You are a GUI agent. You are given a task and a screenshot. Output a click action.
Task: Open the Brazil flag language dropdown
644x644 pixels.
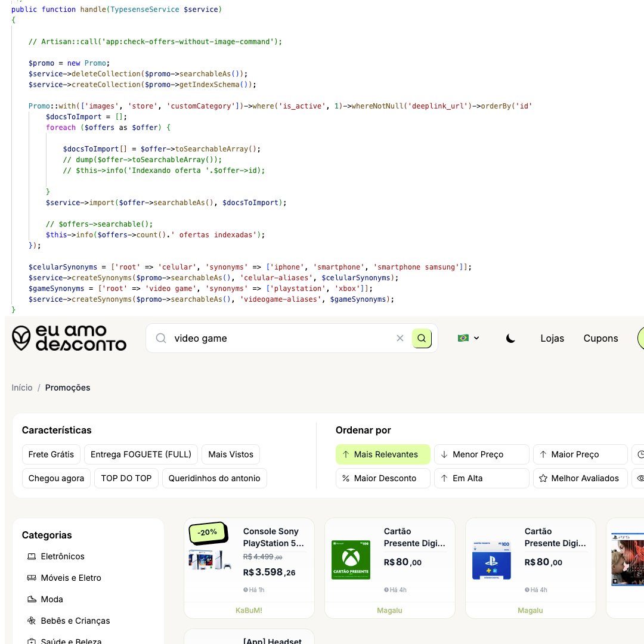468,338
